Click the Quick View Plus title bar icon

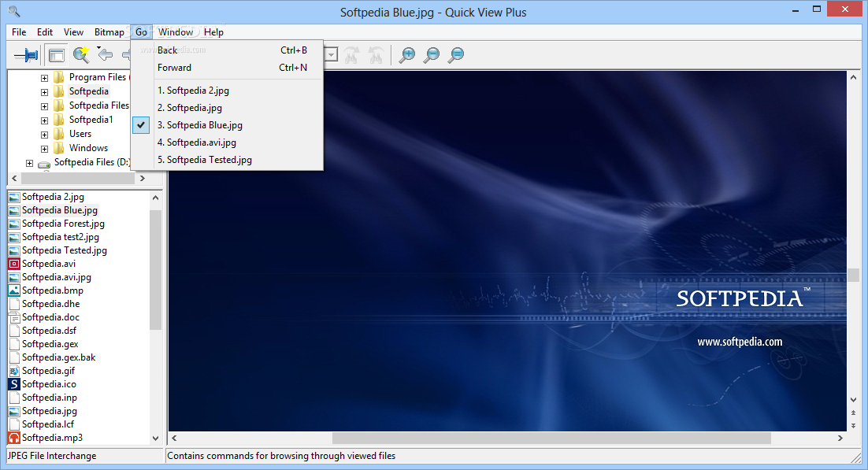point(14,11)
